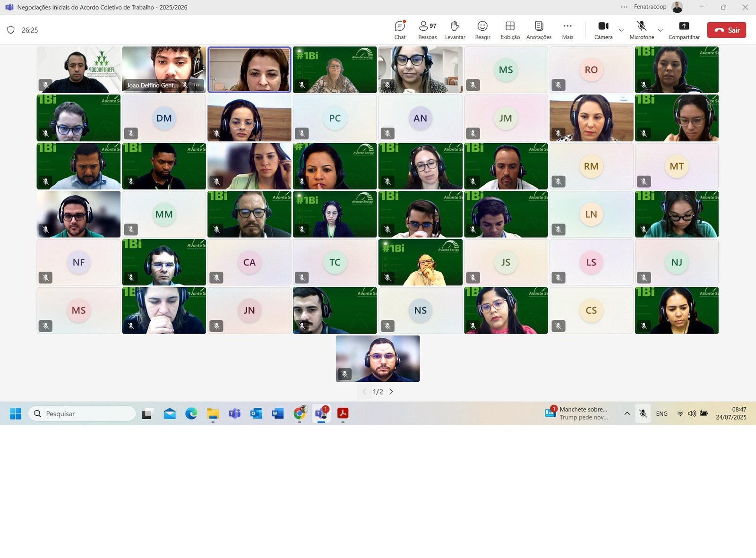Click Compartilhar to share screen
This screenshot has width=756, height=558.
click(x=684, y=30)
